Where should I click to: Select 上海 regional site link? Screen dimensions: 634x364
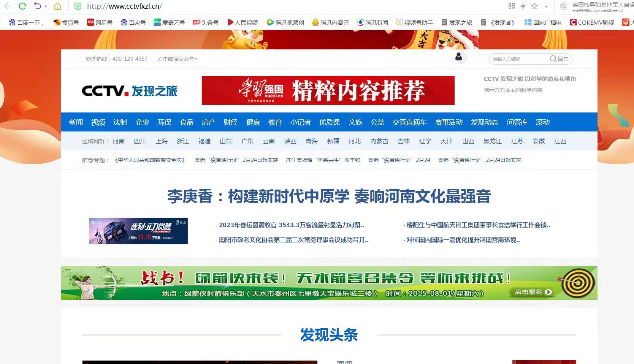pos(162,141)
